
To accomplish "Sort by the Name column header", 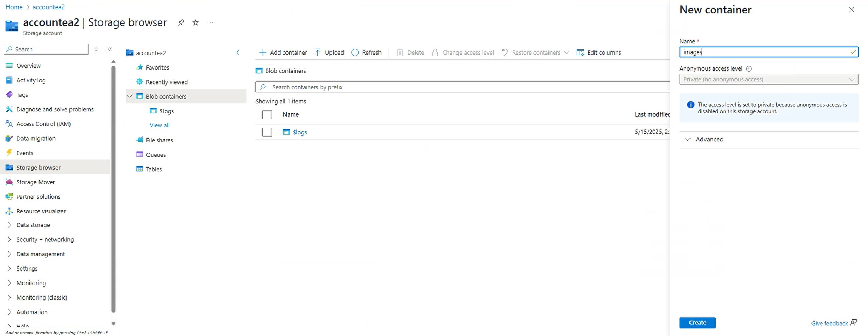I will (291, 114).
